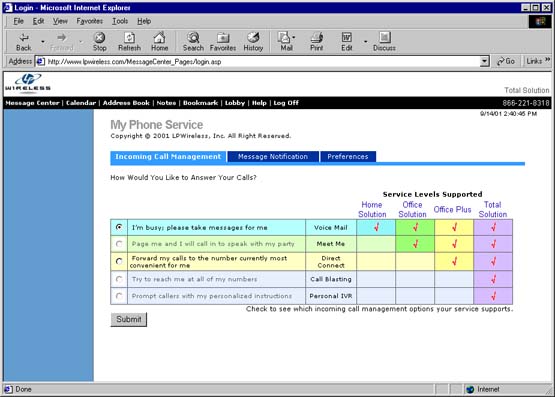Open the View menu
This screenshot has width=555, height=397.
[x=60, y=21]
